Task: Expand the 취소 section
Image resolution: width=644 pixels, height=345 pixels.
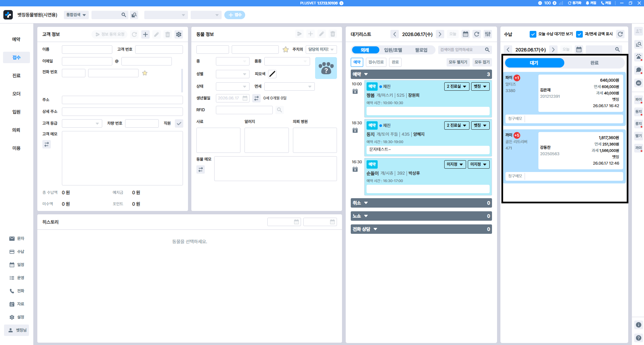Action: (421, 203)
